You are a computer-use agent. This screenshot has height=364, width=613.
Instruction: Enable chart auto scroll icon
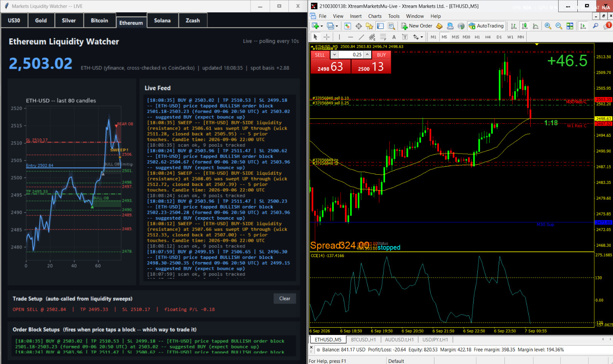click(583, 26)
